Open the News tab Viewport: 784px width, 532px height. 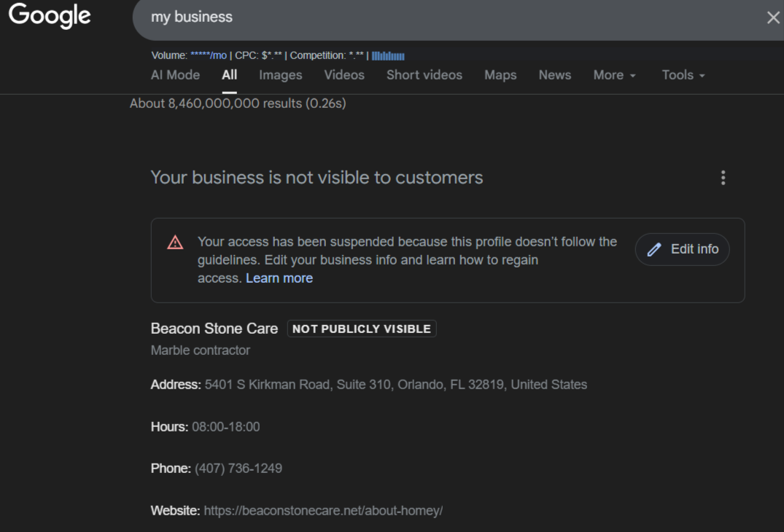(554, 75)
